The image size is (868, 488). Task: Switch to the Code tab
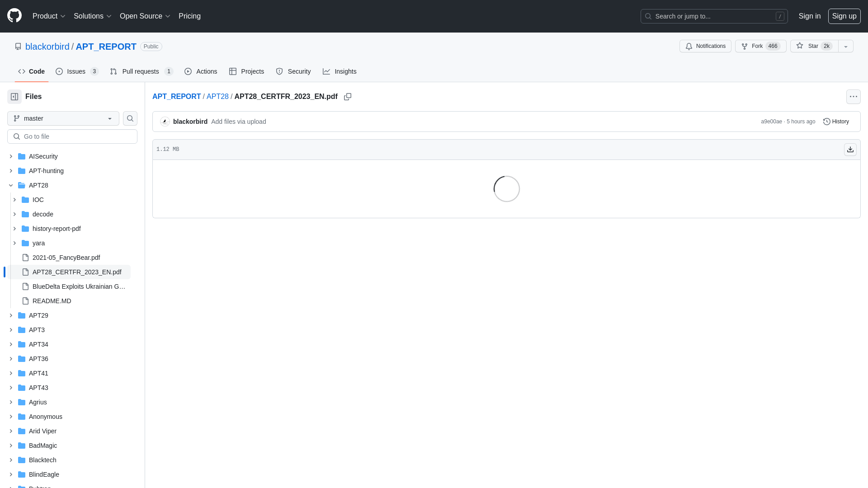pyautogui.click(x=32, y=71)
